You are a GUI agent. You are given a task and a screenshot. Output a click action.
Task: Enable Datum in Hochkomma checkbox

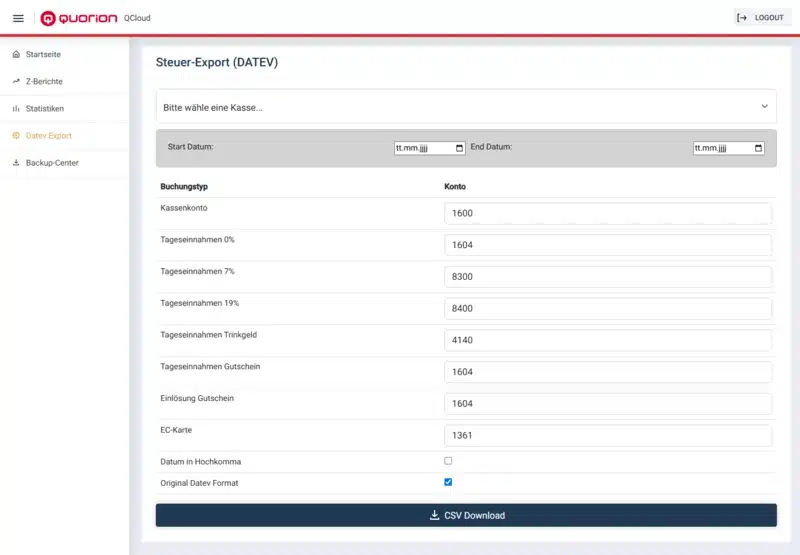click(x=448, y=461)
